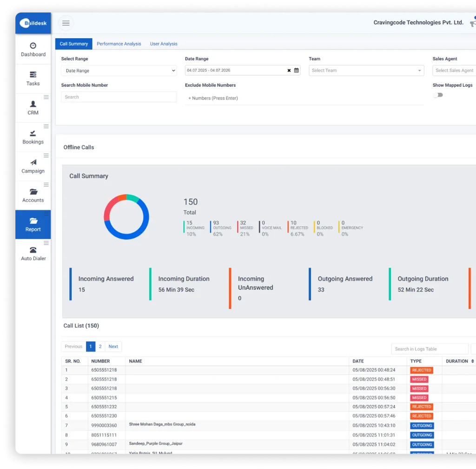Viewport: 476px width, 469px height.
Task: Clear the date range with X icon
Action: click(289, 70)
